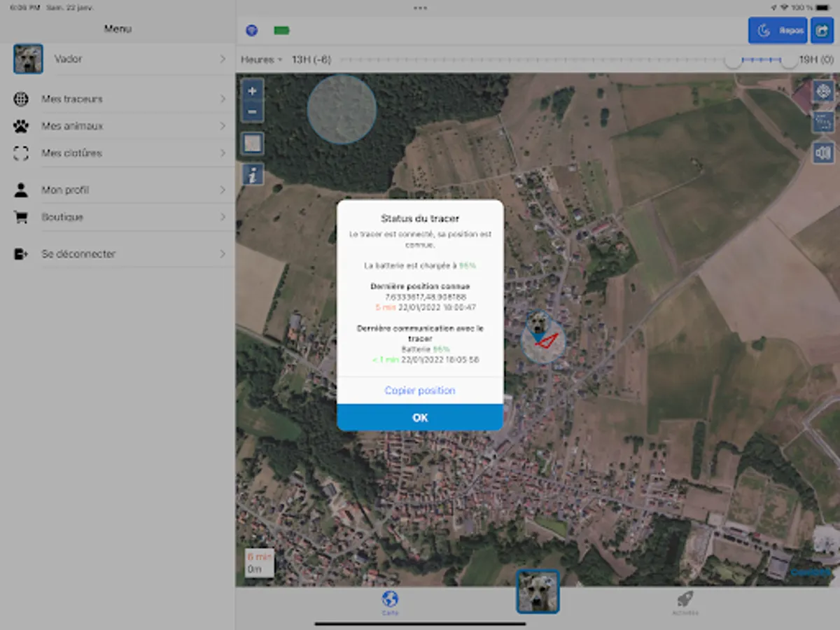
Task: Open Mon profil menu item
Action: tap(118, 190)
